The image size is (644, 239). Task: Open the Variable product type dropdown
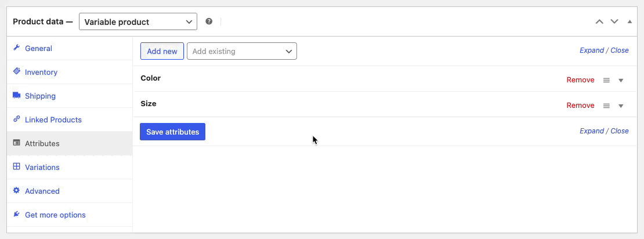[138, 22]
